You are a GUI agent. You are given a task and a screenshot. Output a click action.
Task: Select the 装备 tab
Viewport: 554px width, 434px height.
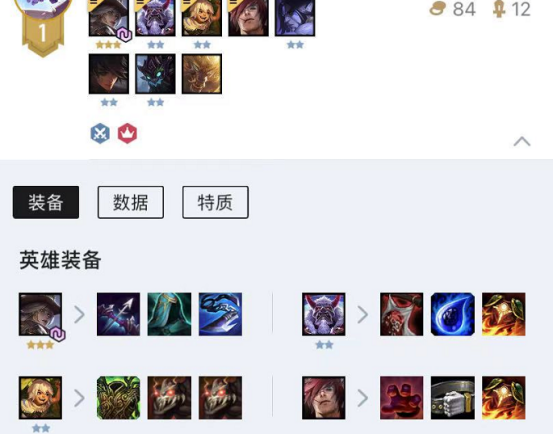click(46, 202)
